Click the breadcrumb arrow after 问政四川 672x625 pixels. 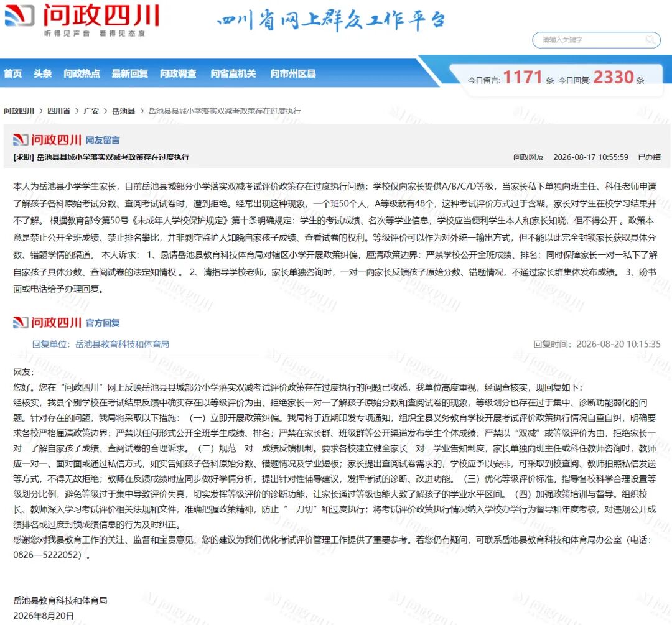(40, 111)
